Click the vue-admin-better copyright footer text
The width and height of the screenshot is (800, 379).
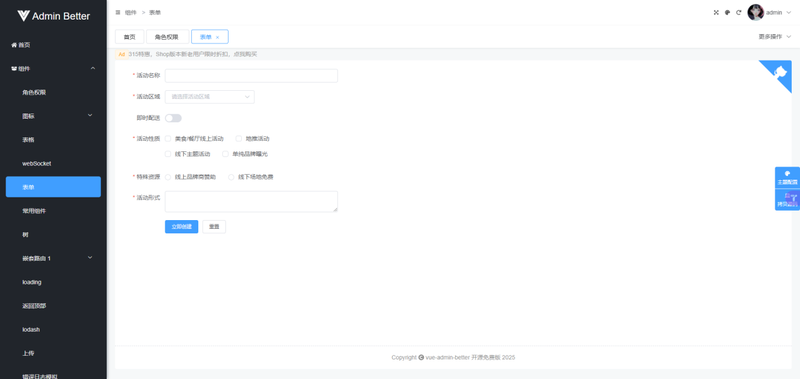point(453,357)
